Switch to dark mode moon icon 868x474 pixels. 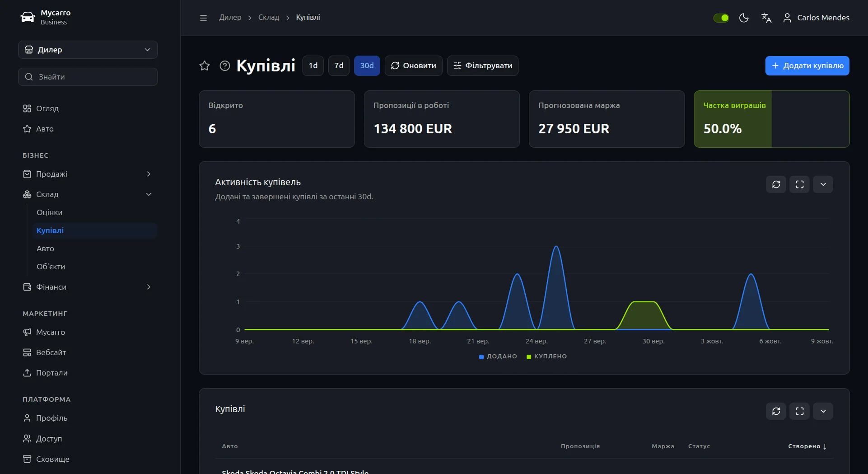(744, 18)
